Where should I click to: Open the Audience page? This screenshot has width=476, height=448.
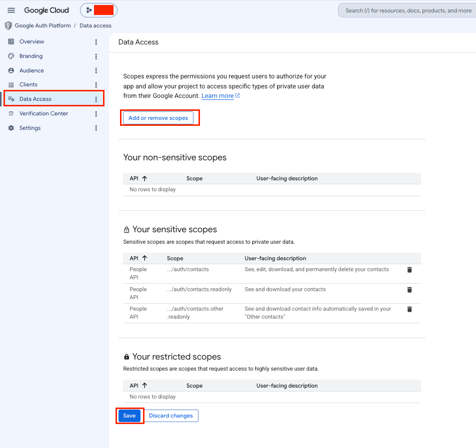tap(31, 70)
